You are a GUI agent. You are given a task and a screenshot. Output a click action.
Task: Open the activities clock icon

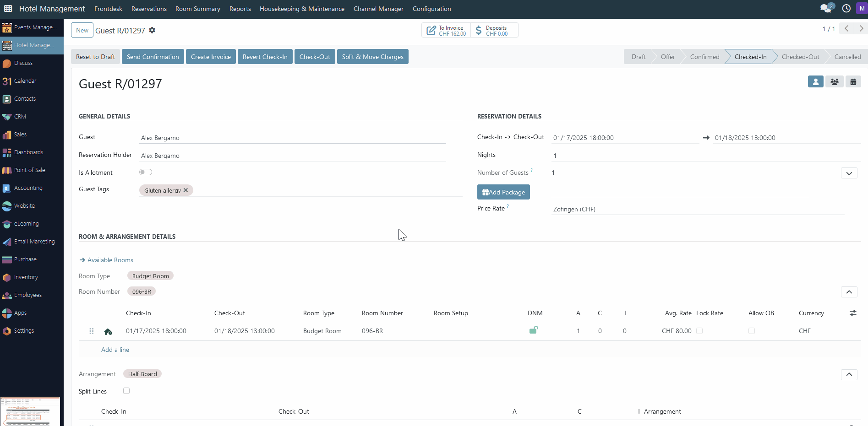pos(846,9)
